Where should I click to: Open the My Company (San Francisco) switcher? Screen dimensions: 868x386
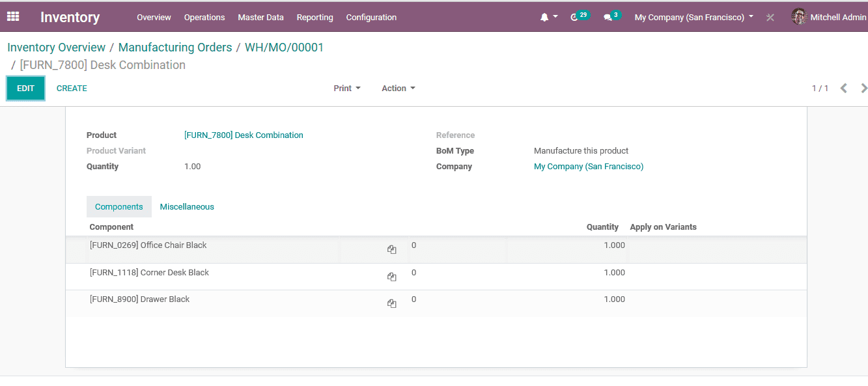[694, 18]
